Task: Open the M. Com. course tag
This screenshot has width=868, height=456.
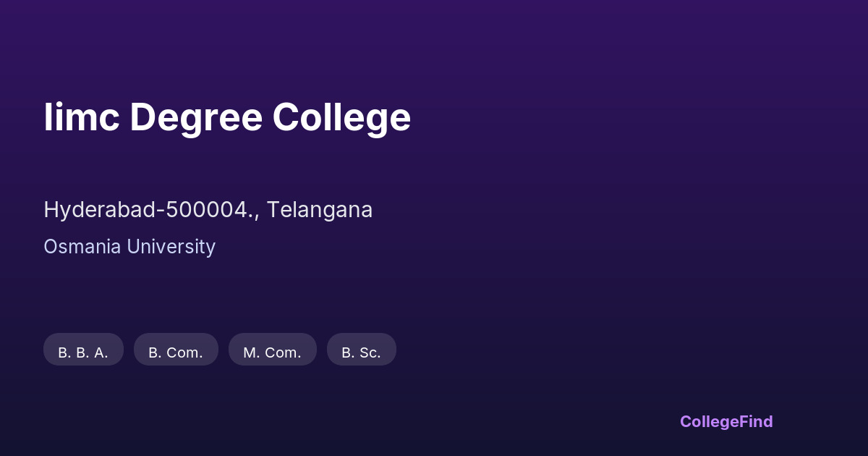Action: click(272, 350)
